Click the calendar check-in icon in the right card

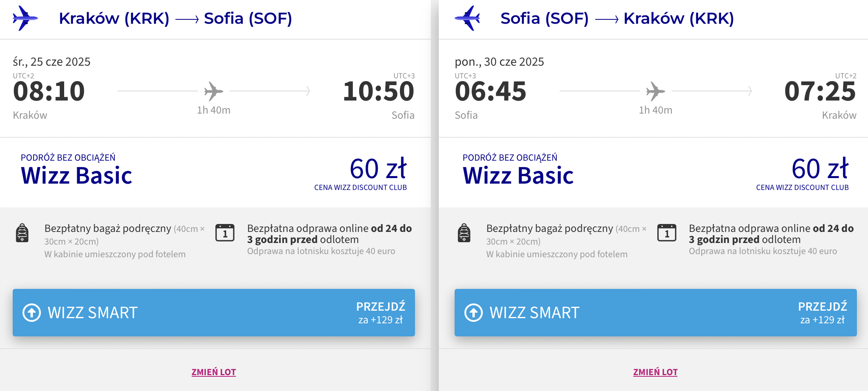[667, 233]
